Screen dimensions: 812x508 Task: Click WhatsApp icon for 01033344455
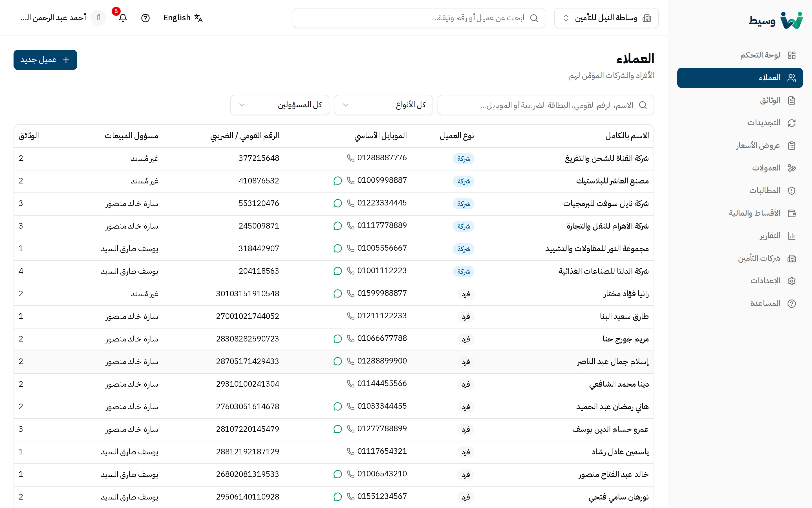click(337, 406)
